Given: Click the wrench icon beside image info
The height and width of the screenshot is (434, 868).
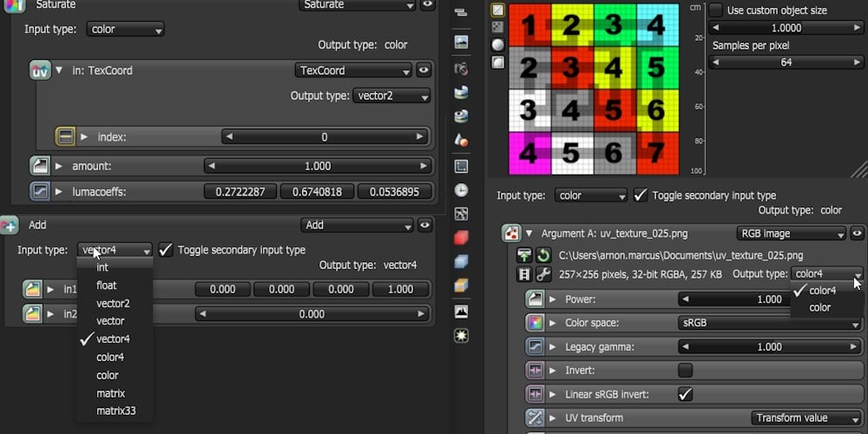Looking at the screenshot, I should 543,274.
